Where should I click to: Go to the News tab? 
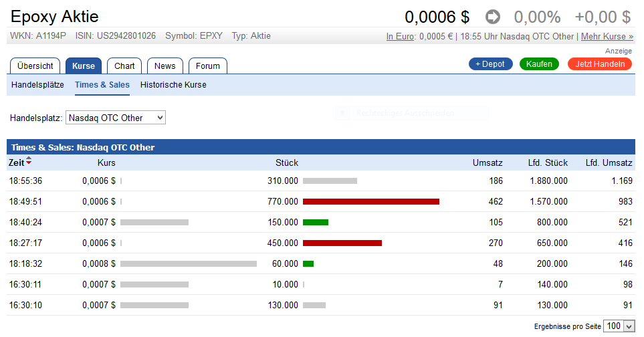165,66
